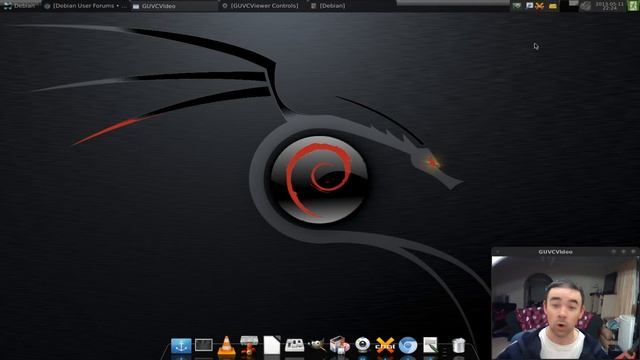Open VLC media player from the dock
Viewport: 640px width, 360px height.
click(226, 346)
